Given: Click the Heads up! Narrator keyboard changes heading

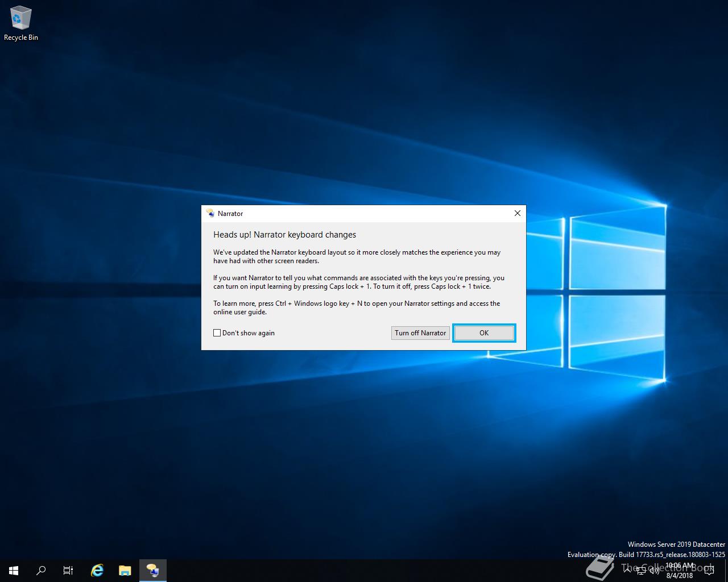Looking at the screenshot, I should click(x=284, y=235).
